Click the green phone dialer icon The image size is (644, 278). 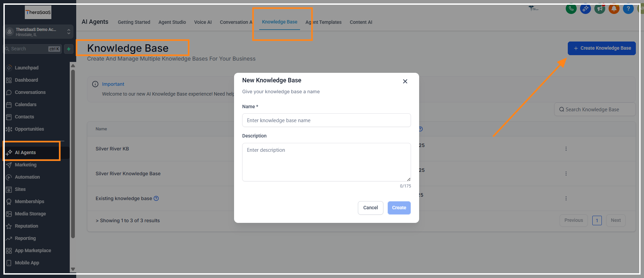point(571,9)
